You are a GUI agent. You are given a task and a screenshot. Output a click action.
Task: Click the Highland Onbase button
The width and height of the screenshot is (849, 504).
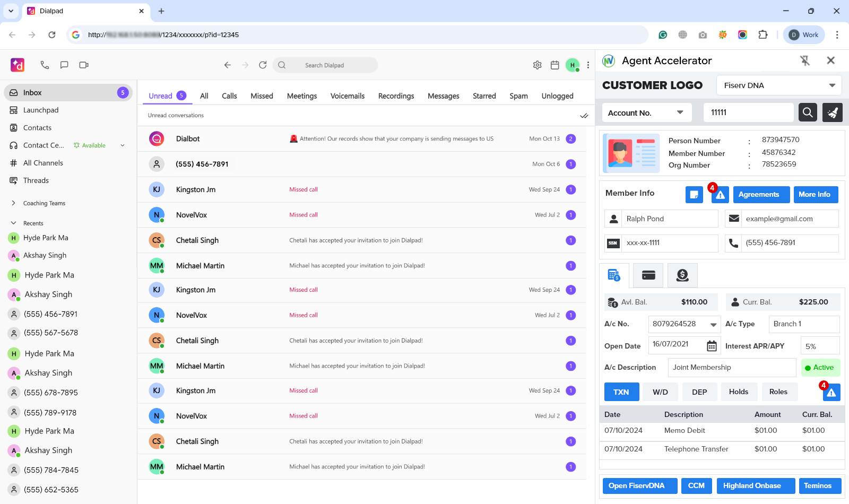coord(756,486)
